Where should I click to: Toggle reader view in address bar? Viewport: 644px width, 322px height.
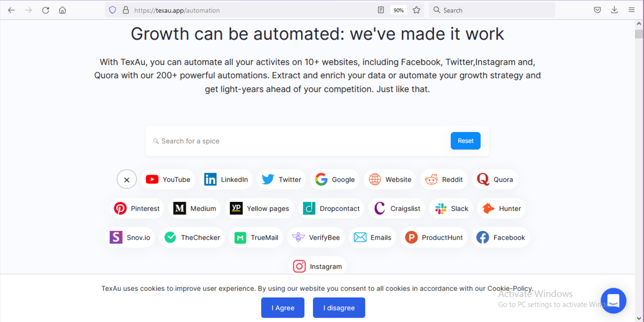coord(381,10)
